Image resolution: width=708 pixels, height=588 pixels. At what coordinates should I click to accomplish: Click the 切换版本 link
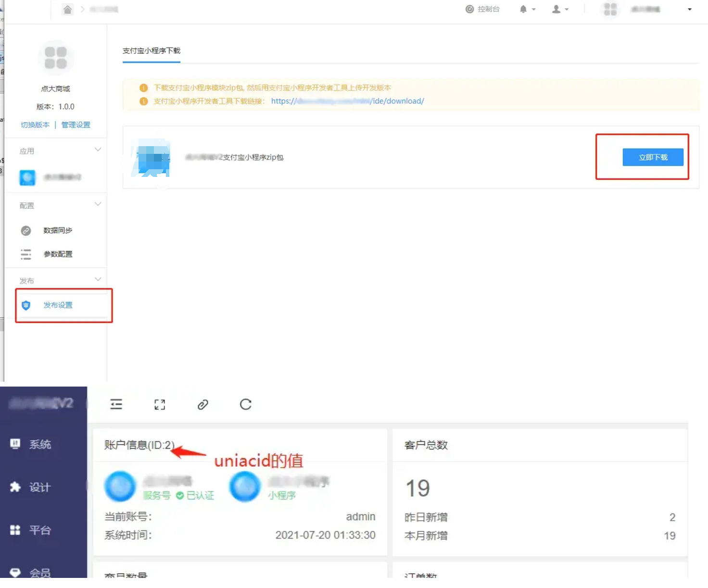pos(35,125)
